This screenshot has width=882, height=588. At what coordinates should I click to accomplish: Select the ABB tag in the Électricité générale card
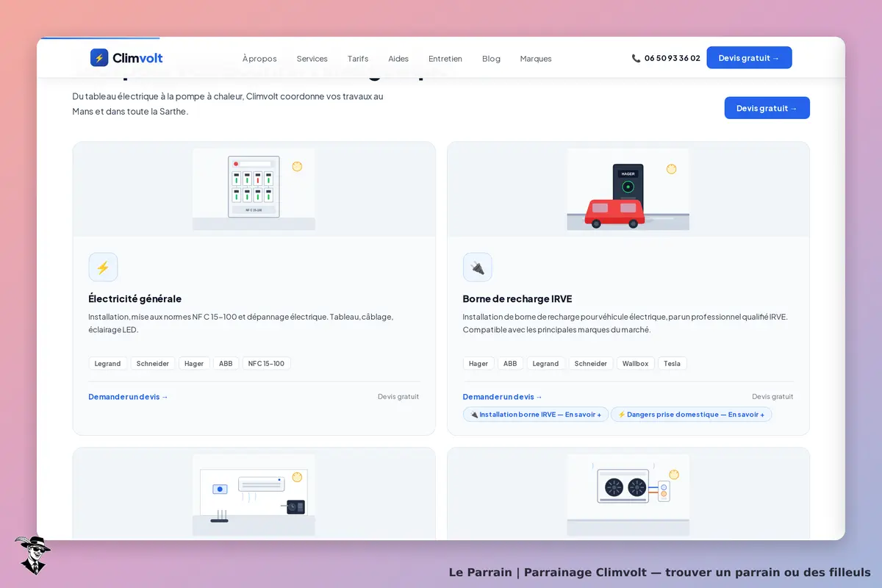(x=226, y=363)
